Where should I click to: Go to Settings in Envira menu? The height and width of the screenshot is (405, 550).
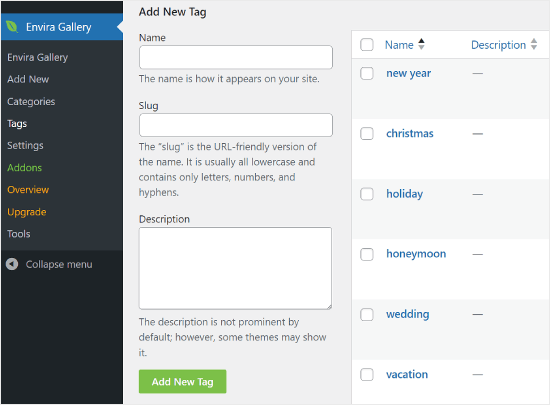click(25, 146)
